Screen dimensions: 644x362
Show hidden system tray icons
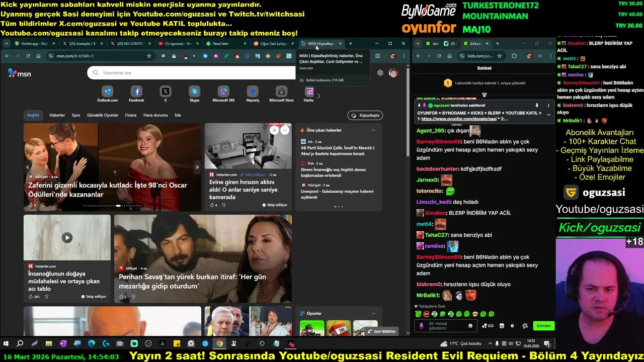[x=490, y=344]
